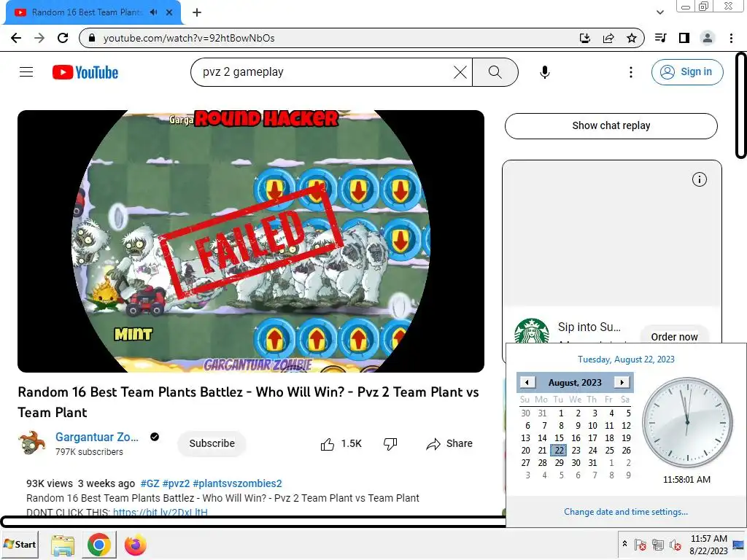
Task: Open Chrome media controls icon
Action: pyautogui.click(x=660, y=38)
